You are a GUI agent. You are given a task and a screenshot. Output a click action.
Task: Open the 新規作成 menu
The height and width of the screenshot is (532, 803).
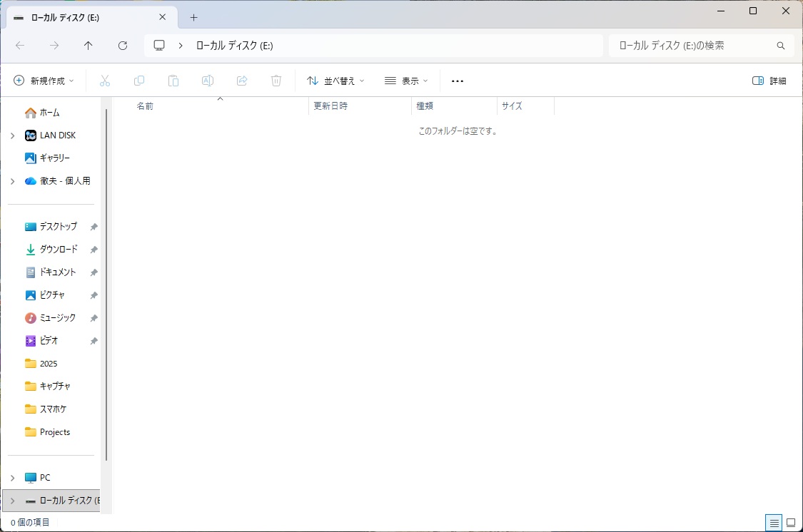pyautogui.click(x=44, y=81)
